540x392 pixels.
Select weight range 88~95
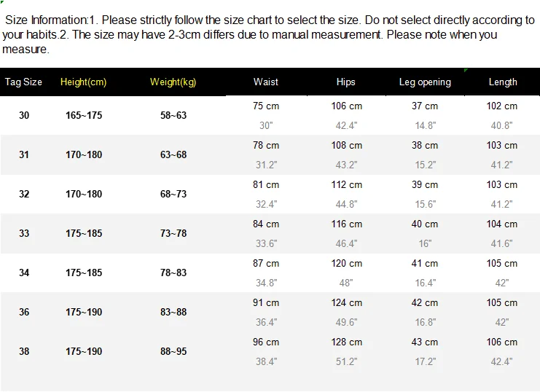pos(173,351)
